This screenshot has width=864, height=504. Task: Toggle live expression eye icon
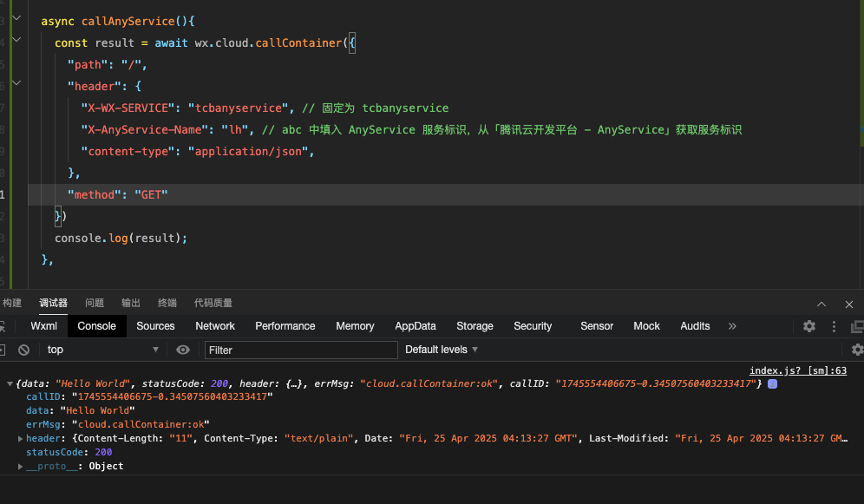(x=183, y=350)
